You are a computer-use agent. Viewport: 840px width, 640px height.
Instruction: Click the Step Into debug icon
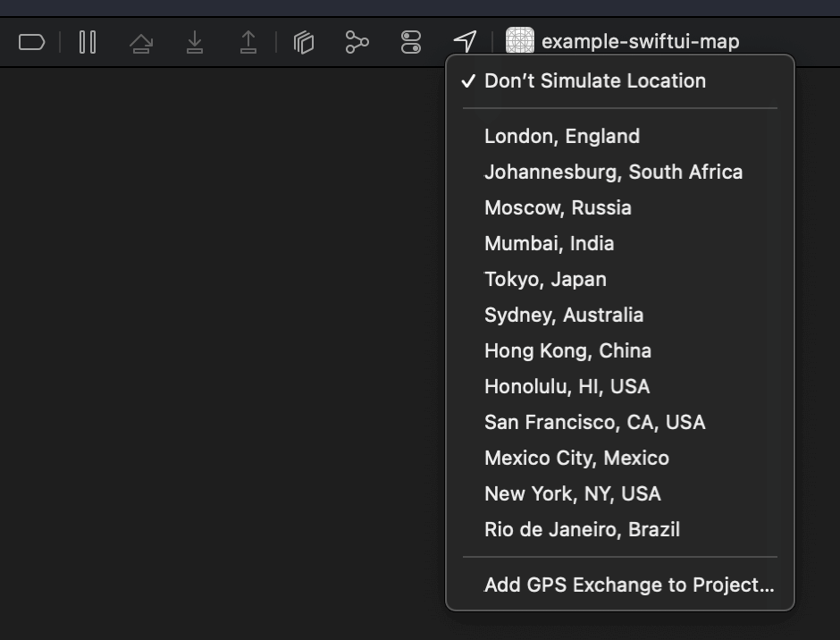click(195, 42)
